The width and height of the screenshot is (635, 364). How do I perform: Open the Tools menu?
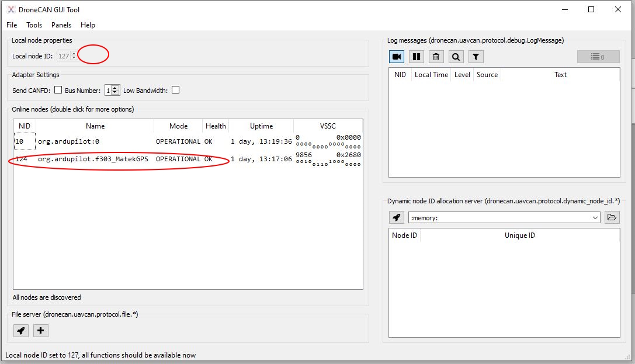click(34, 25)
